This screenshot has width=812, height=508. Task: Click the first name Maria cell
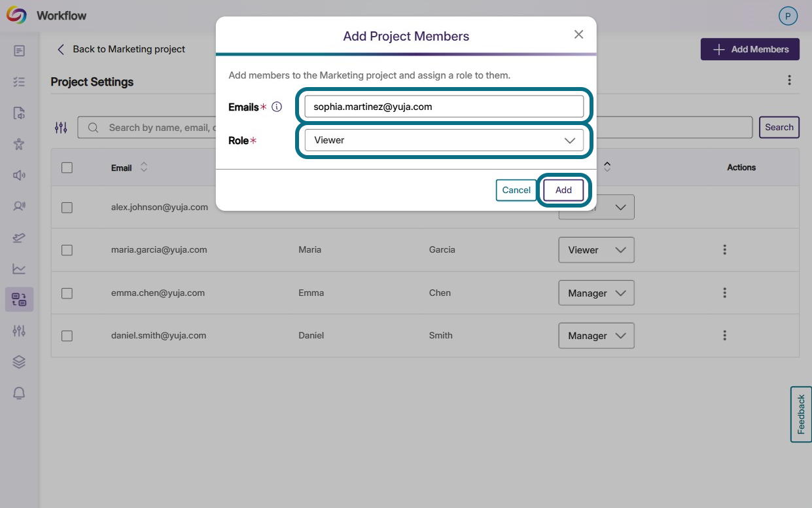pos(310,249)
